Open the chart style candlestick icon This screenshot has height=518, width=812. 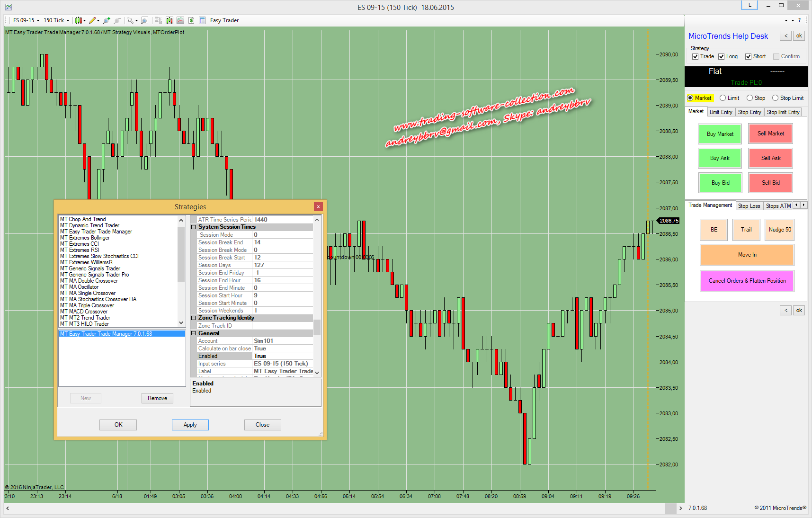79,20
